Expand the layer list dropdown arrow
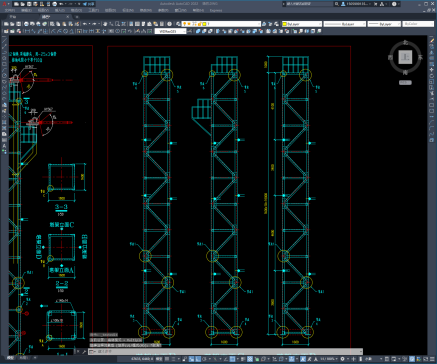Image resolution: width=437 pixels, height=364 pixels. coord(258,24)
